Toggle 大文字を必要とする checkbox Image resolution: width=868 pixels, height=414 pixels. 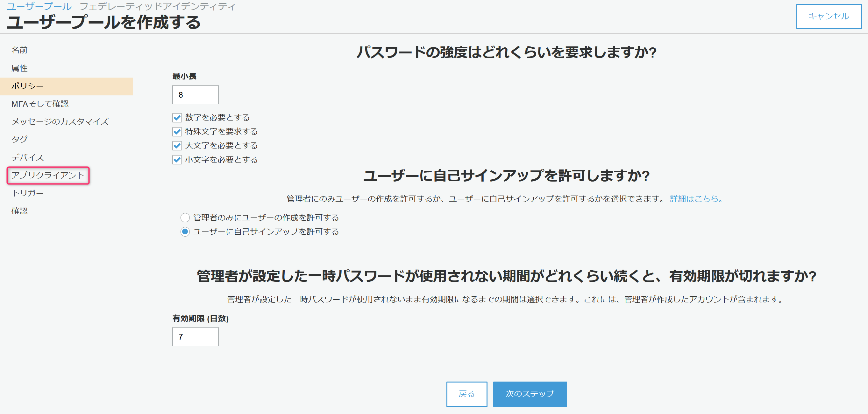point(177,146)
